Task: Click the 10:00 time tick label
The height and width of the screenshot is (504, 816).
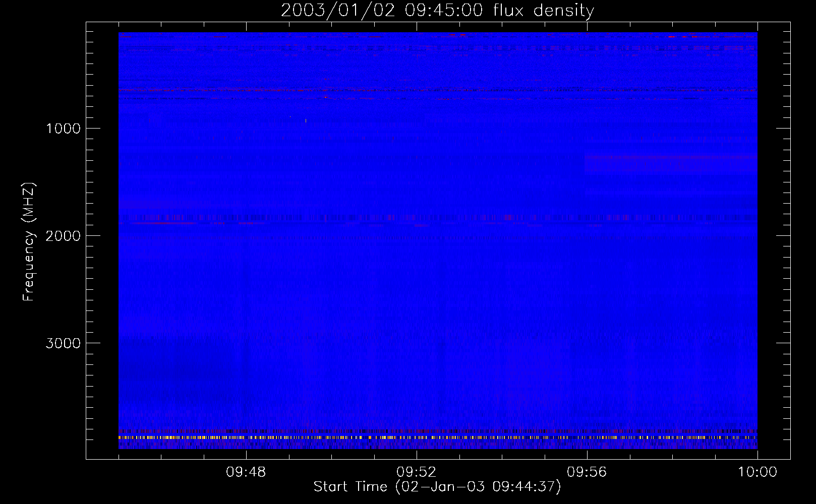Action: point(757,472)
